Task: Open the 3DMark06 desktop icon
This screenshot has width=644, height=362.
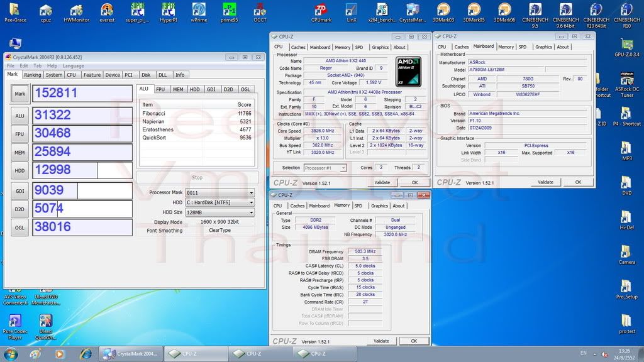Action: [x=504, y=11]
